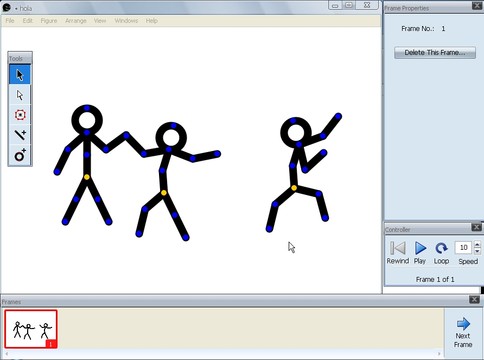Select the black arrow selection tool
The height and width of the screenshot is (360, 484).
point(20,75)
